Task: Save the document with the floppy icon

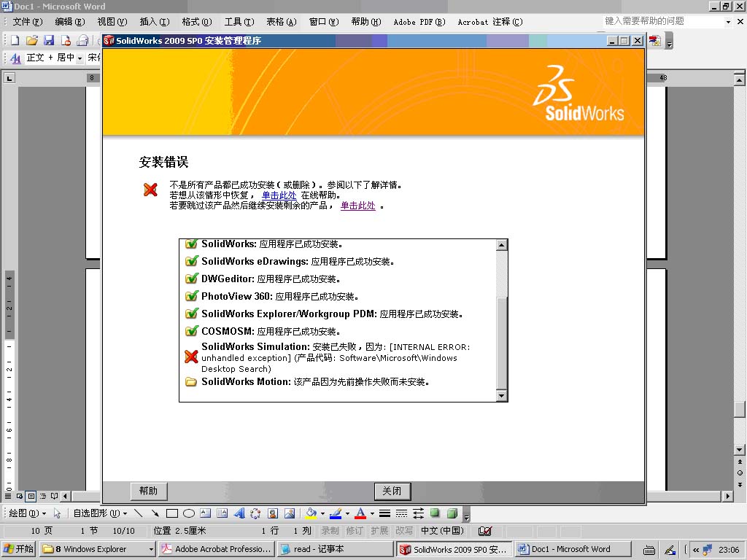Action: click(49, 41)
